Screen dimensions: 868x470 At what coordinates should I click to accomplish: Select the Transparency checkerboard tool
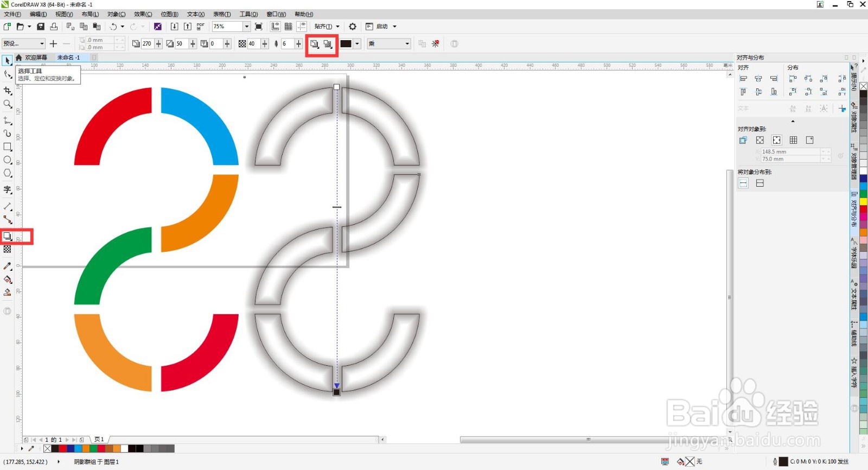[x=8, y=249]
